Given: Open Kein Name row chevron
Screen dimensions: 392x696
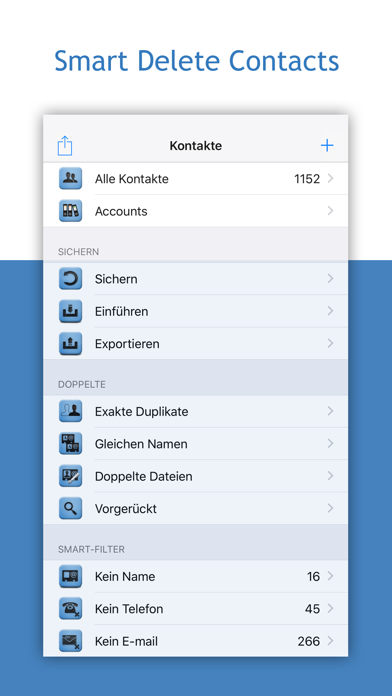Looking at the screenshot, I should pos(330,576).
